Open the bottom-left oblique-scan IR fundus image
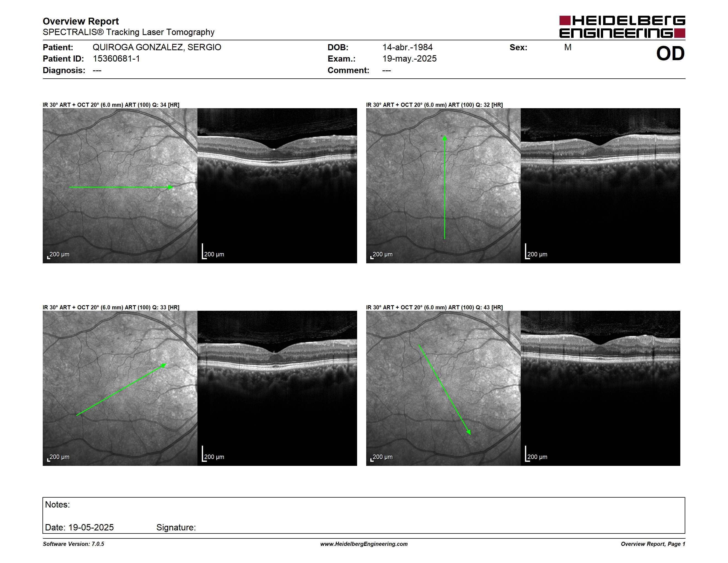This screenshot has width=728, height=563. 120,388
